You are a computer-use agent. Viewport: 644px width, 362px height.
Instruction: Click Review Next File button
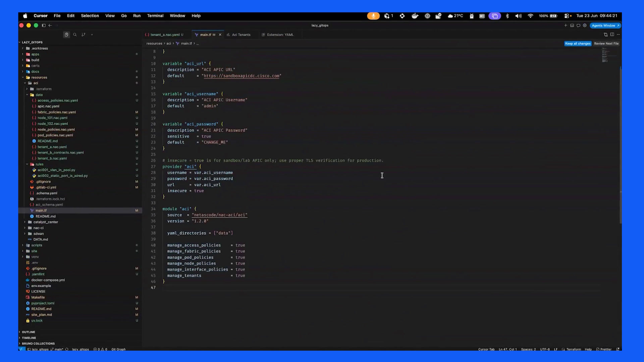(606, 44)
